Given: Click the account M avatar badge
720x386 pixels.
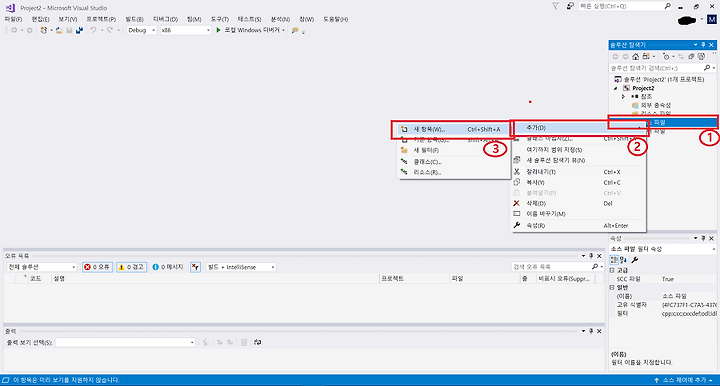Looking at the screenshot, I should coord(712,20).
